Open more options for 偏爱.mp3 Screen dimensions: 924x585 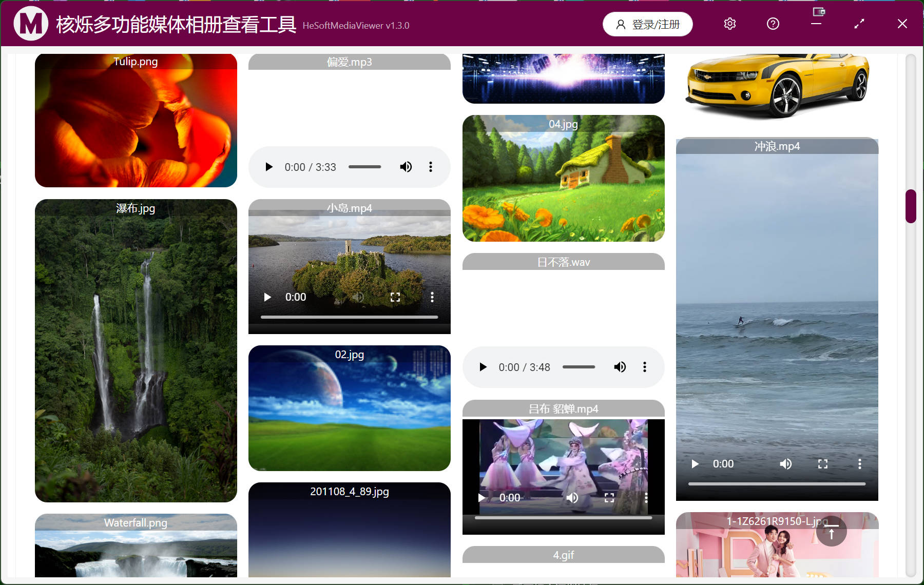point(431,167)
